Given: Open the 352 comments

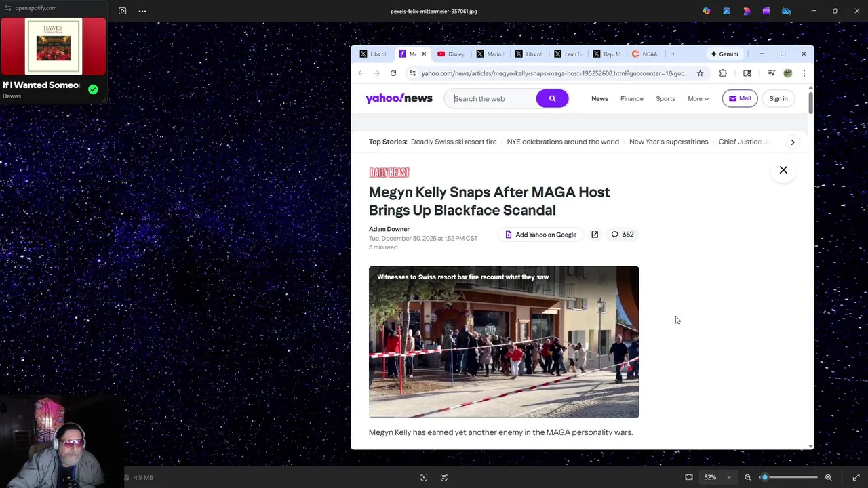Looking at the screenshot, I should [623, 235].
